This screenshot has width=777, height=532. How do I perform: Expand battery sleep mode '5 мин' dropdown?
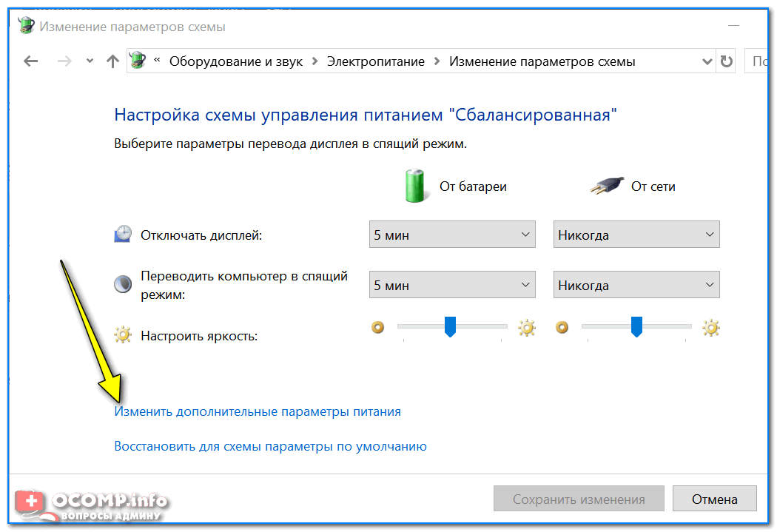point(452,285)
